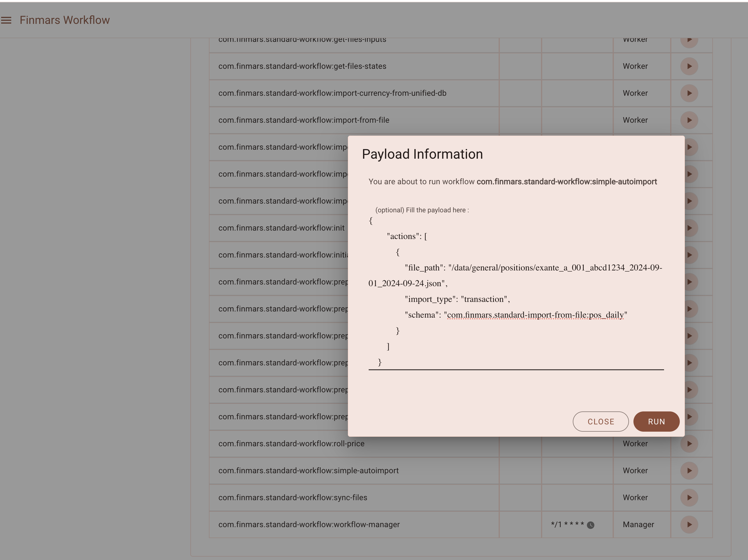Click the CLOSE button in Payload dialog
This screenshot has height=560, width=748.
coord(601,422)
